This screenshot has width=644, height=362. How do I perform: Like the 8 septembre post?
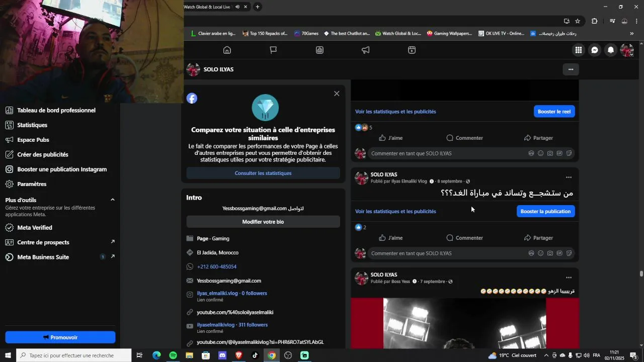point(391,238)
